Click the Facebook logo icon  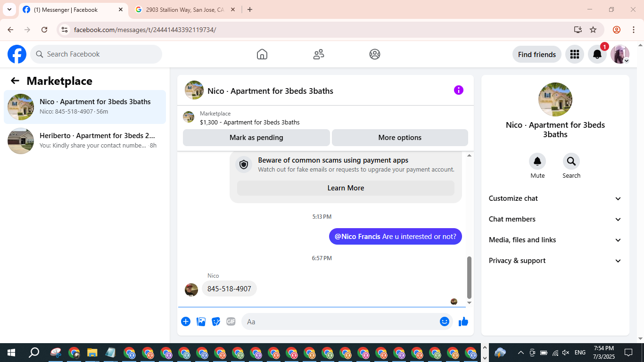(x=17, y=54)
